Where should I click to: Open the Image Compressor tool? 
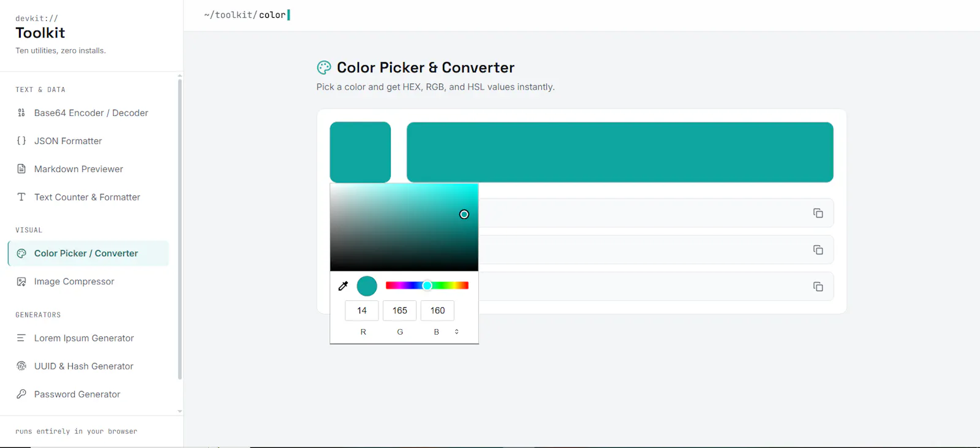click(x=88, y=282)
